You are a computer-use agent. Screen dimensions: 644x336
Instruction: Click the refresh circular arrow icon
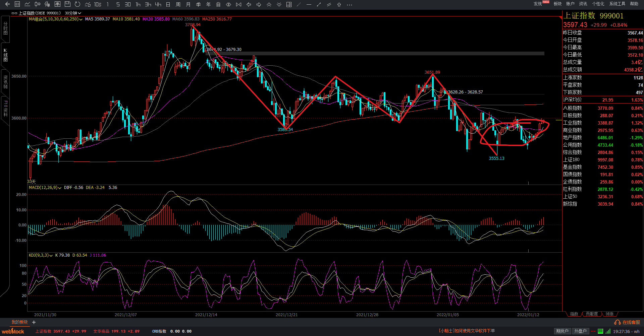(77, 4)
